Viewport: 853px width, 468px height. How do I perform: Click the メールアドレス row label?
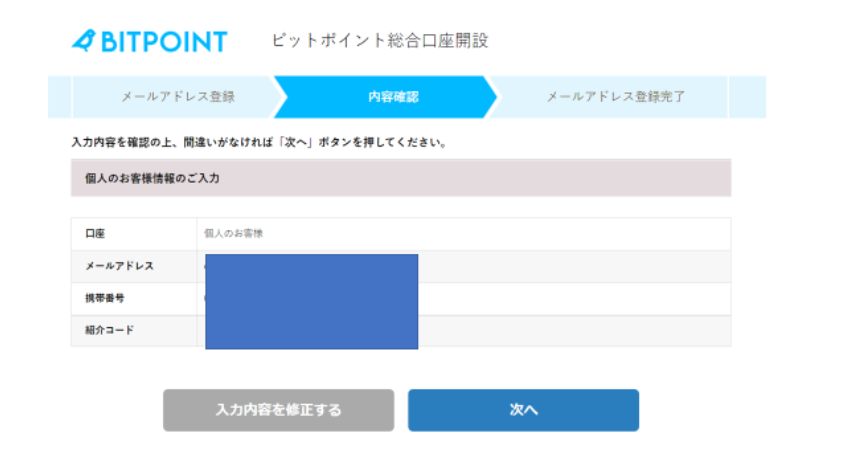[x=119, y=266]
